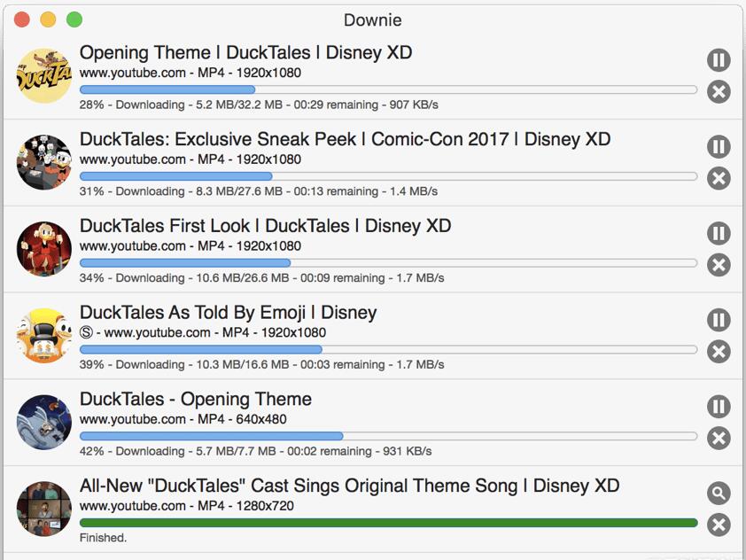
Task: Cancel the Opening Theme DuckTales Disney XD download
Action: [719, 91]
